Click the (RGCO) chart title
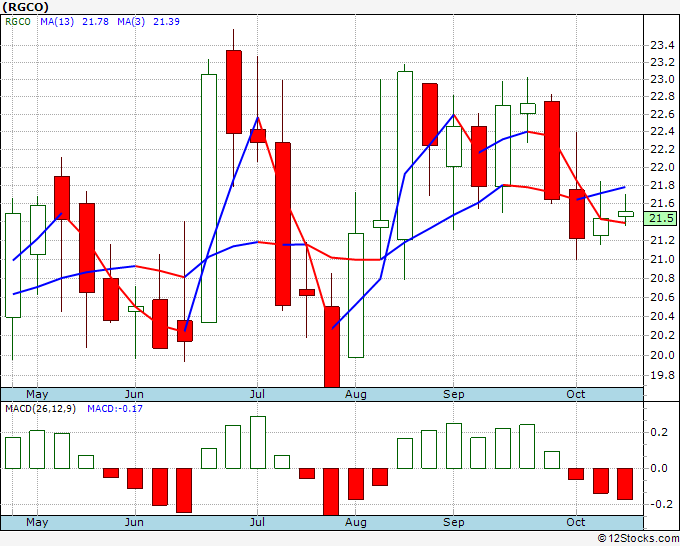 [x=26, y=7]
